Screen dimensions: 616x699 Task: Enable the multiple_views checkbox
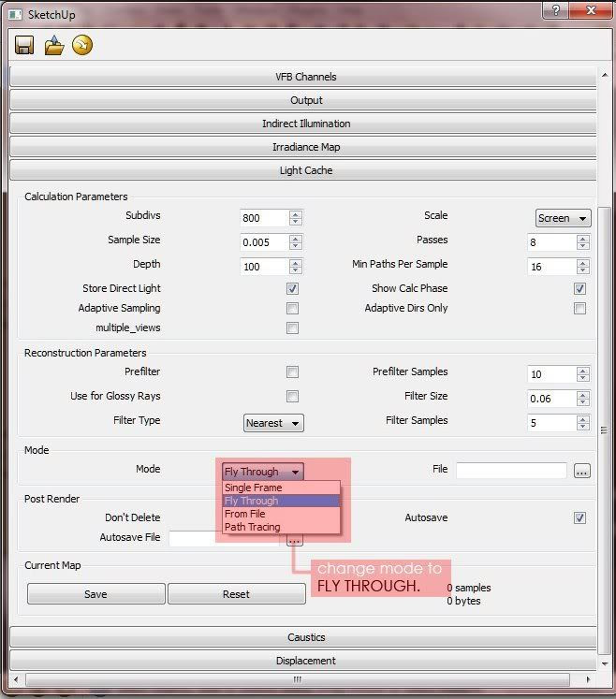pos(292,328)
